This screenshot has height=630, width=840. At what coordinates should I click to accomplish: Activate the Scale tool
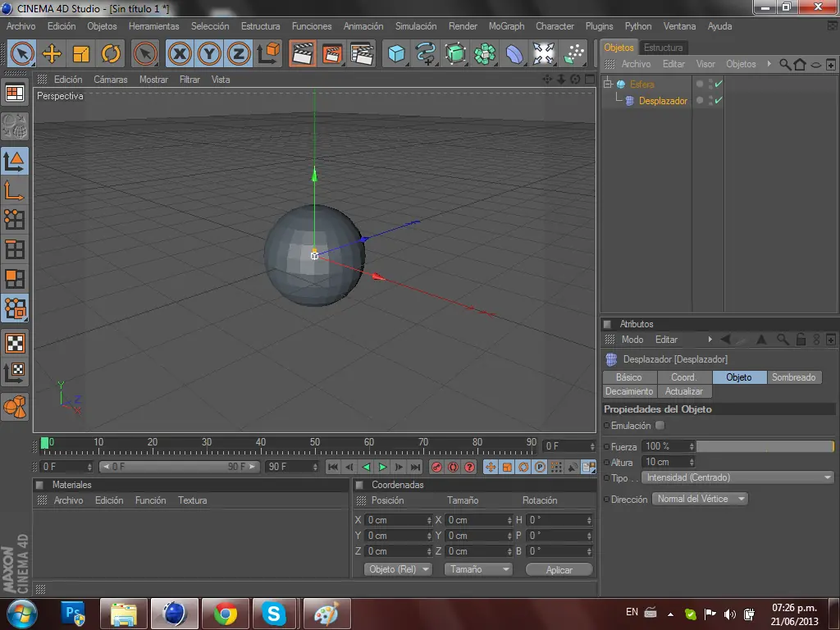click(81, 53)
